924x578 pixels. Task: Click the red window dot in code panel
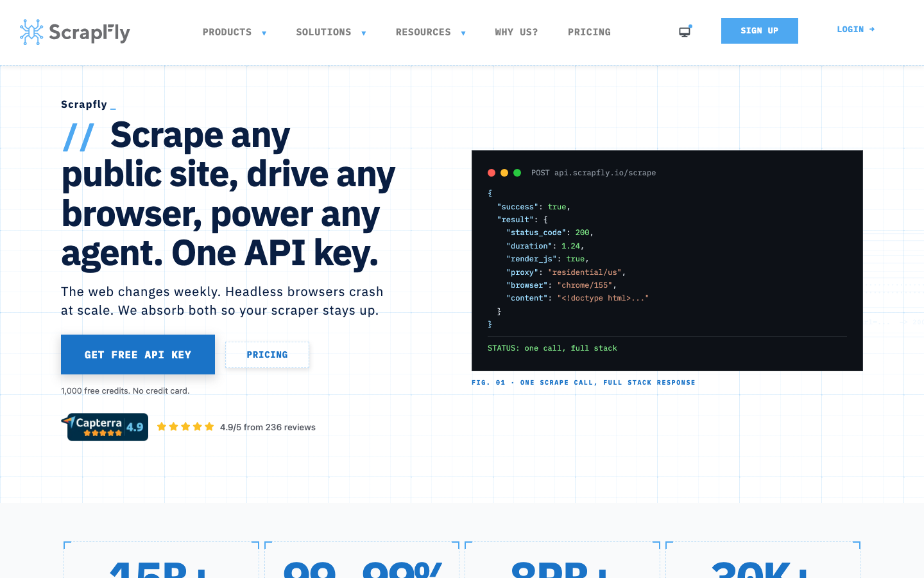pos(492,173)
